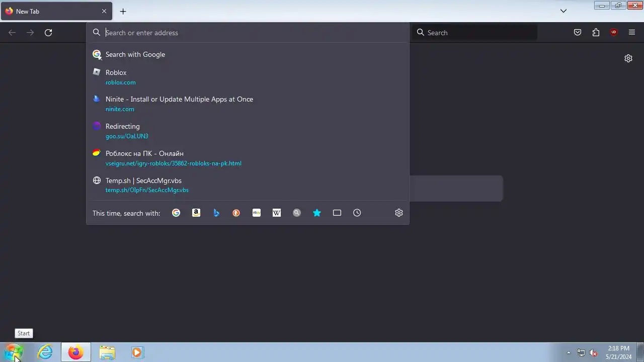Click the goo.su/OaLUN3 URL
The image size is (644, 362).
(x=127, y=136)
